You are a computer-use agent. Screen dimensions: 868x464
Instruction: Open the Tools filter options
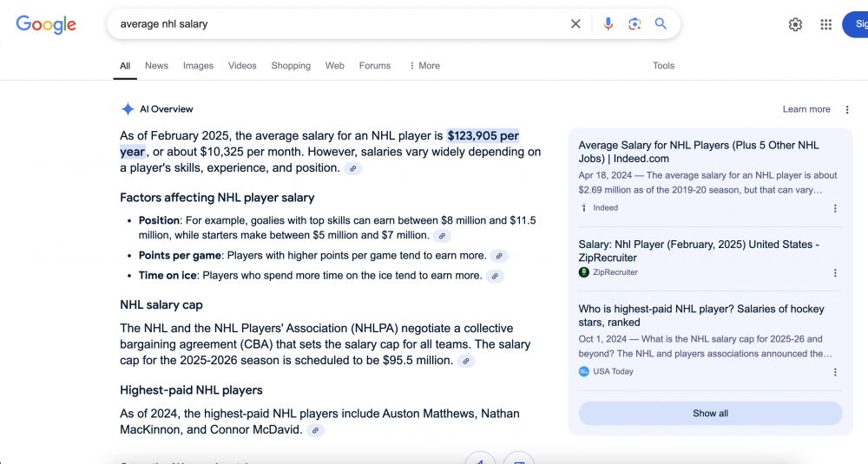pos(663,66)
